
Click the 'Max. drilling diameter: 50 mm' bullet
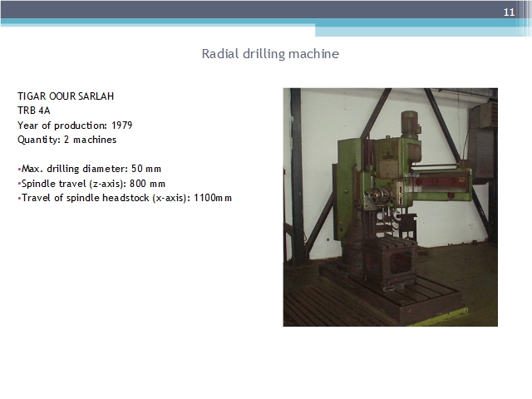pos(90,169)
